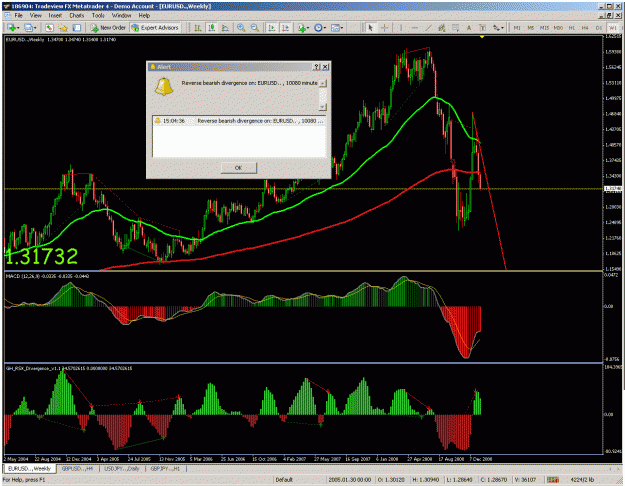Open the View menu
625x486 pixels.
tap(35, 16)
